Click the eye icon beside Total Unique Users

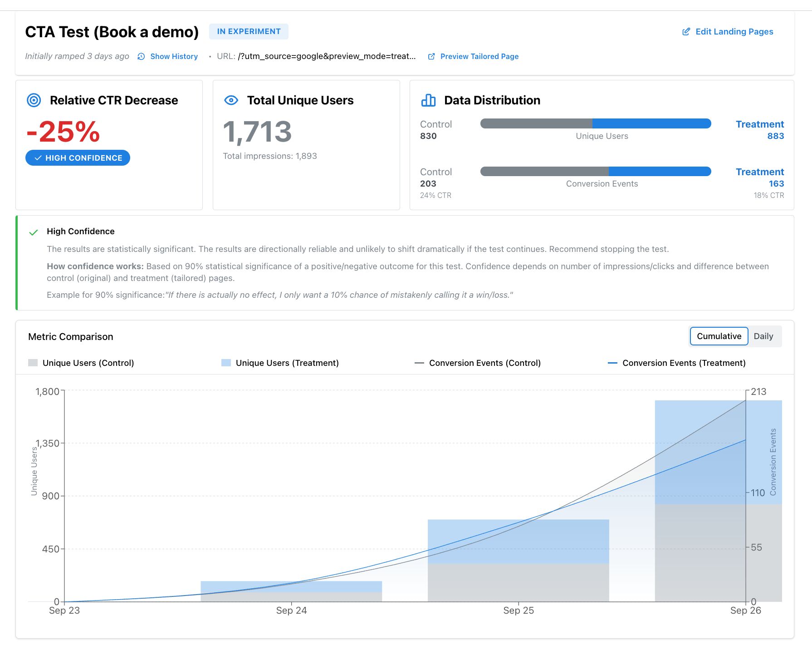[231, 100]
